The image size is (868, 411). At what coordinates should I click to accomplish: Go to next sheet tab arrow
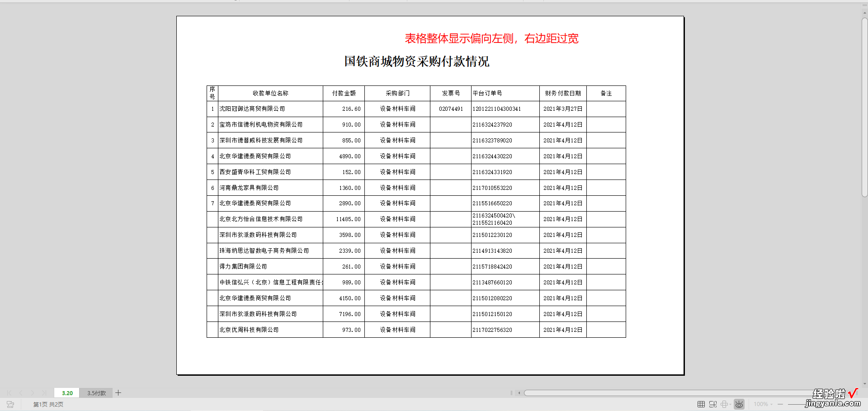coord(33,393)
